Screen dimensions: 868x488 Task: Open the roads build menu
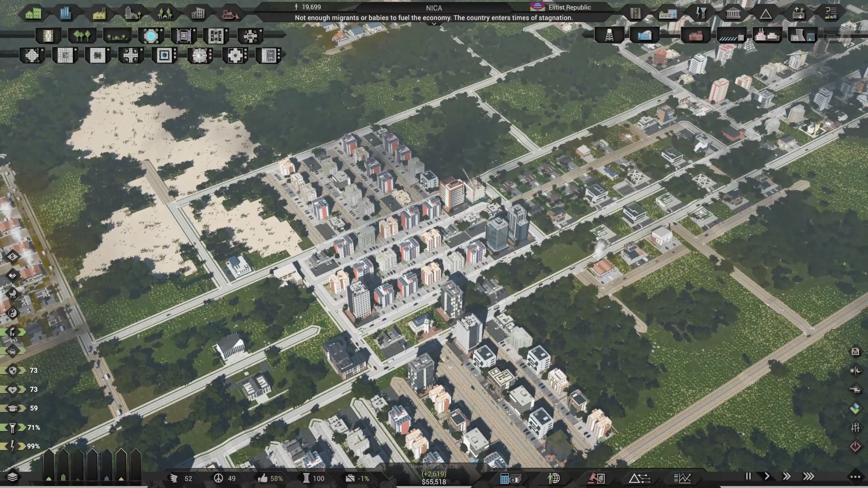[635, 14]
